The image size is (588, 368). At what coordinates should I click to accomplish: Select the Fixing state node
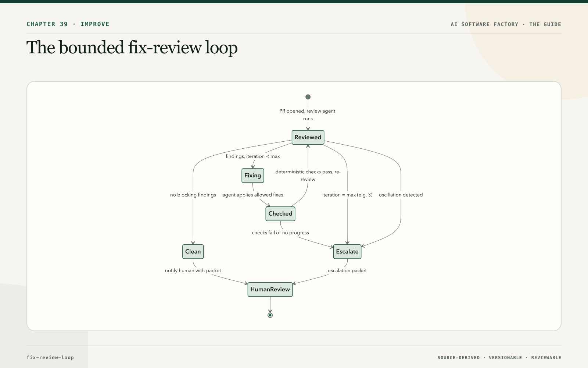click(x=253, y=176)
